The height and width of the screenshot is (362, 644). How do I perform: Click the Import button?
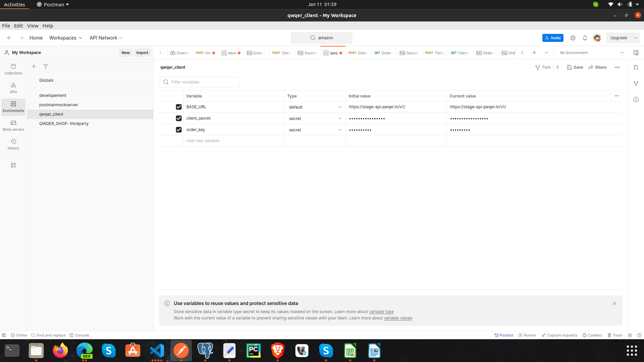coord(142,53)
